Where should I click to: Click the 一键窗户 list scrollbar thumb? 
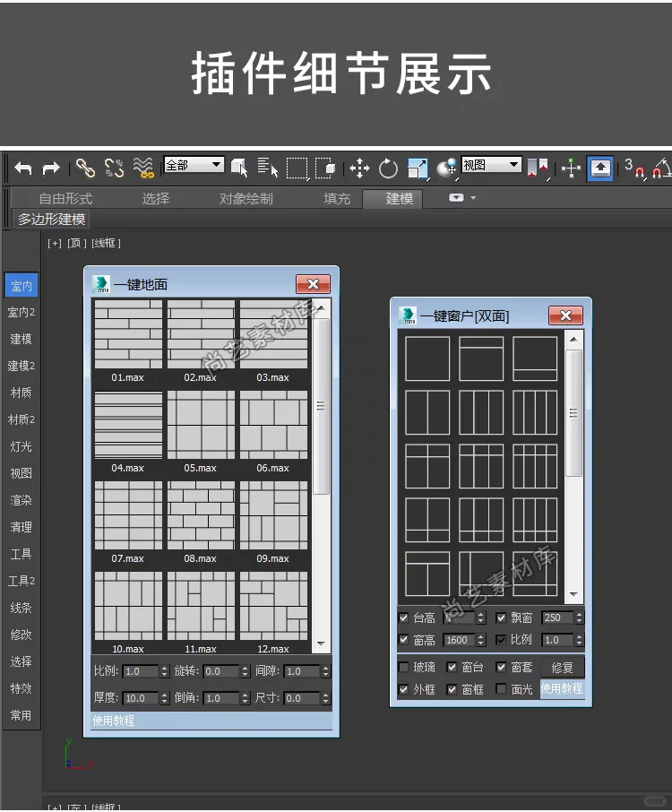tap(573, 413)
